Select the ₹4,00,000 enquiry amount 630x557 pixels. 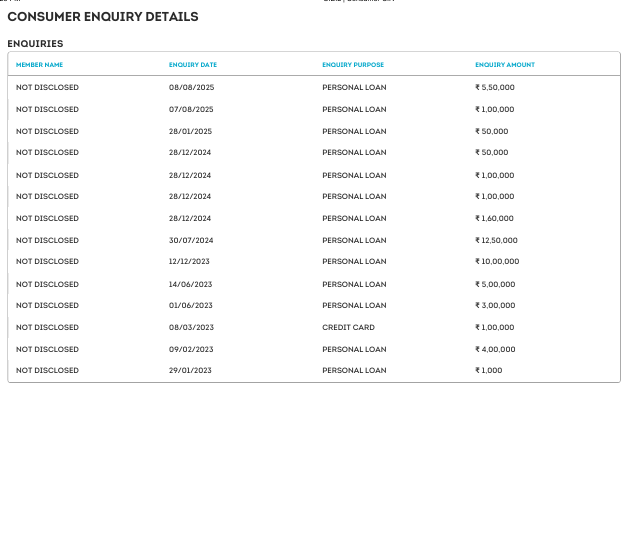tap(494, 350)
